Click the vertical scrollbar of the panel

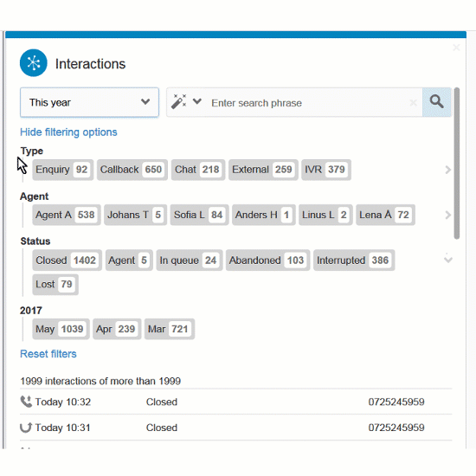pos(457,164)
